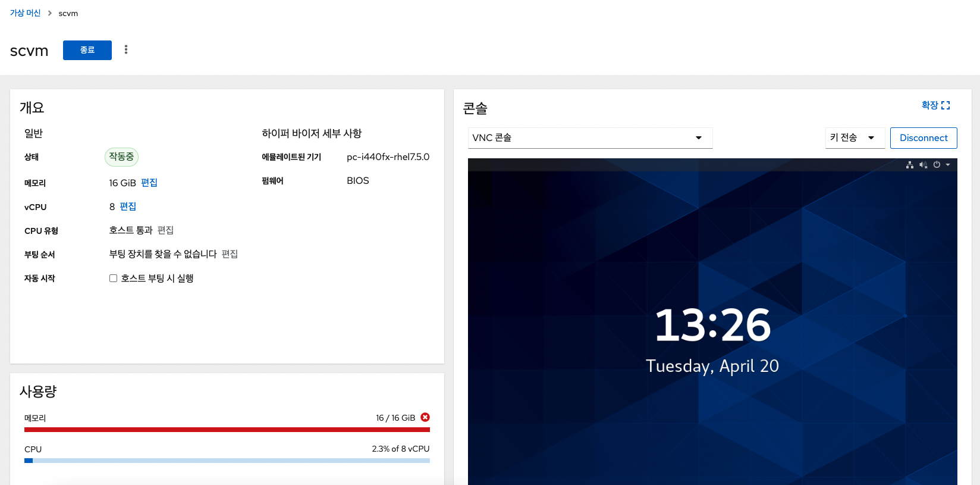
Task: Open the kebab actions menu next to 종료
Action: point(125,49)
